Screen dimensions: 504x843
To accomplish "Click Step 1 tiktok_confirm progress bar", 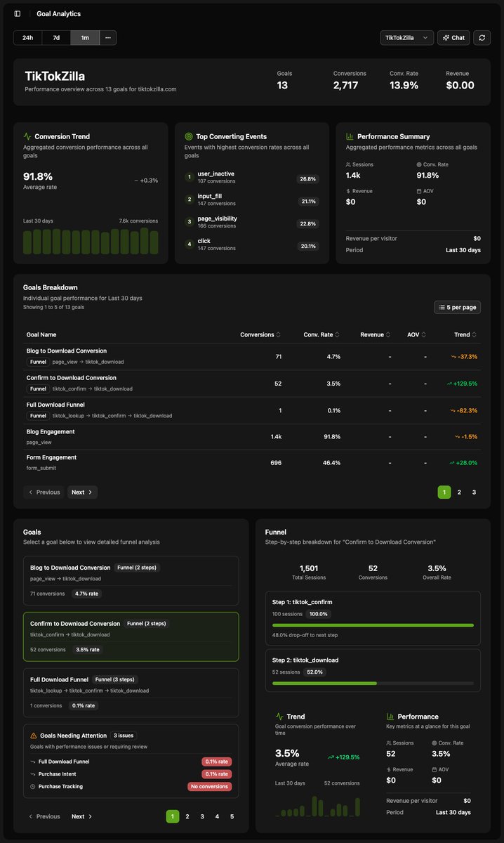I will pos(373,625).
